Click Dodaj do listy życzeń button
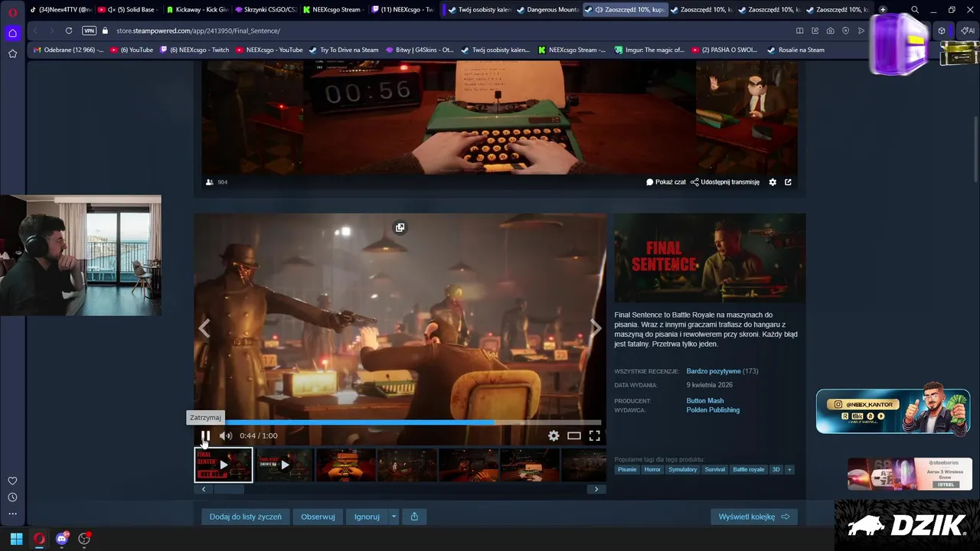 [x=245, y=517]
